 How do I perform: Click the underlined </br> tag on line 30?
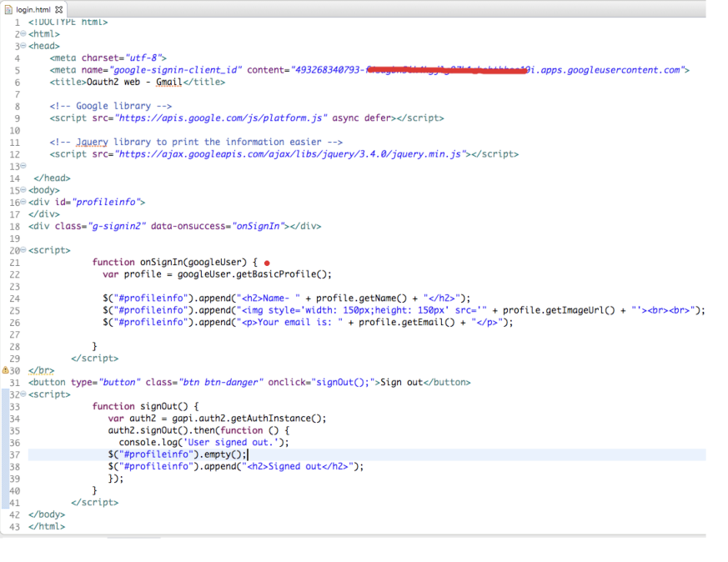click(x=41, y=370)
